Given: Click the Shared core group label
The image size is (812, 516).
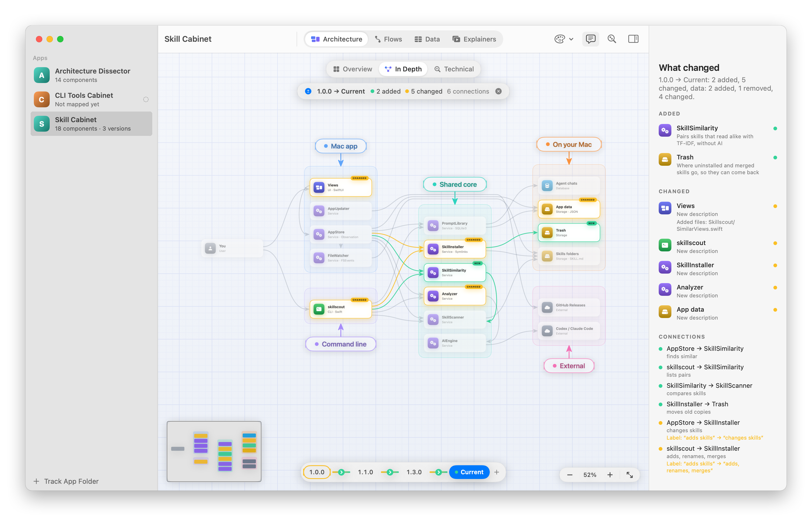Looking at the screenshot, I should point(455,185).
